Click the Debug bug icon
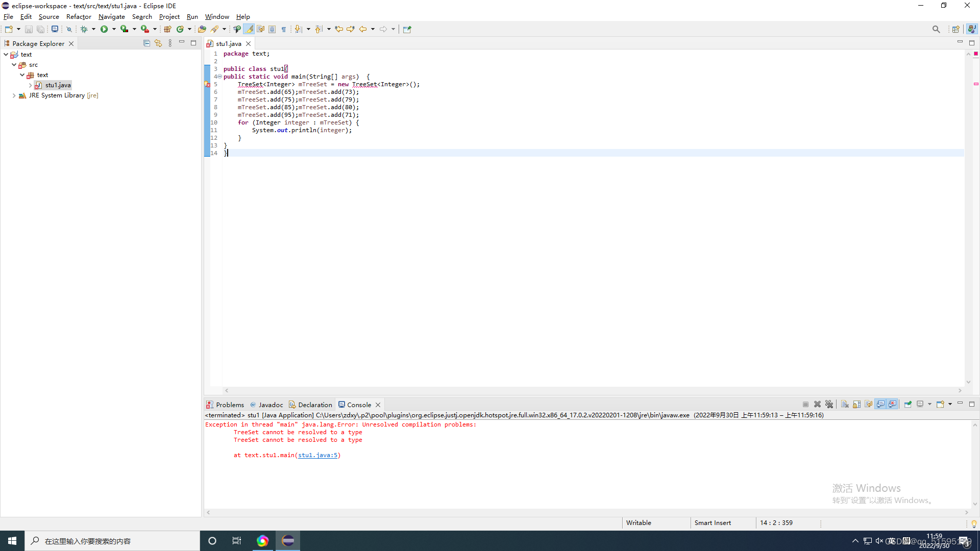Viewport: 980px width, 551px height. pos(84,29)
